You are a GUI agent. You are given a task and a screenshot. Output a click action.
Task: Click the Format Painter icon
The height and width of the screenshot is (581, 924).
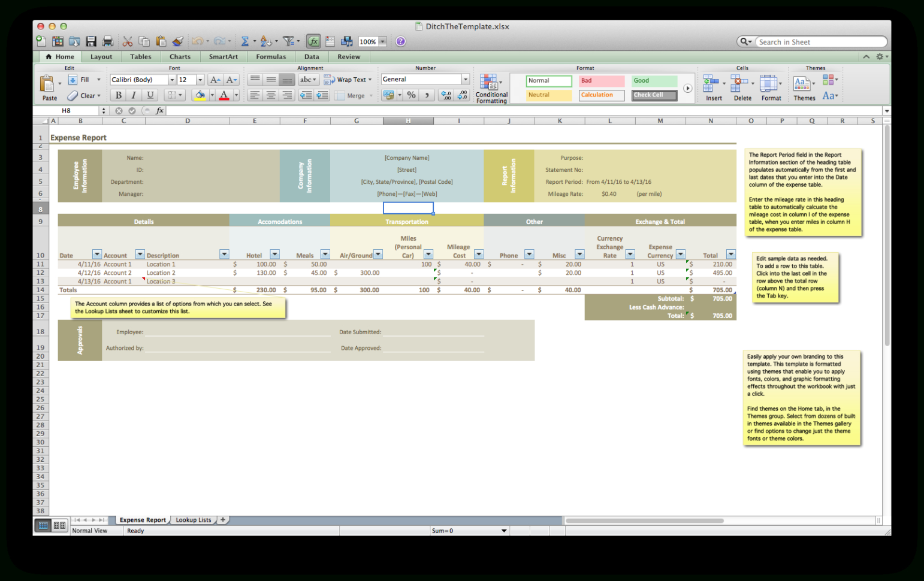[177, 41]
